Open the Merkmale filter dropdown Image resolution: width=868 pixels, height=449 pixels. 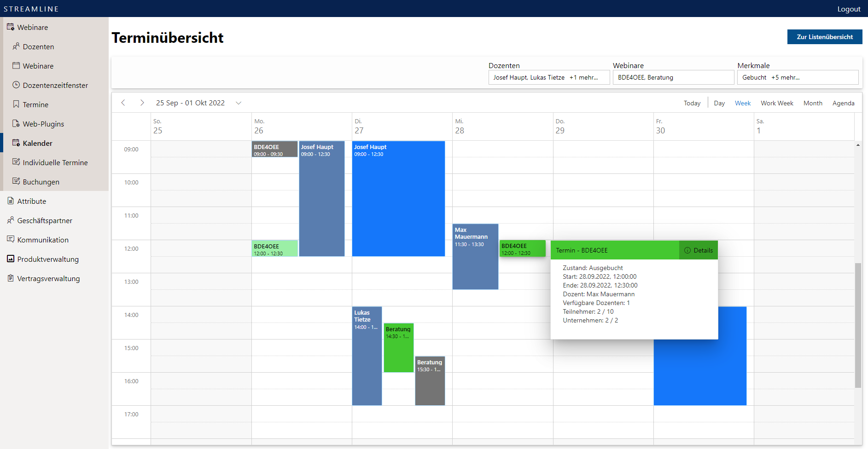[x=797, y=77]
